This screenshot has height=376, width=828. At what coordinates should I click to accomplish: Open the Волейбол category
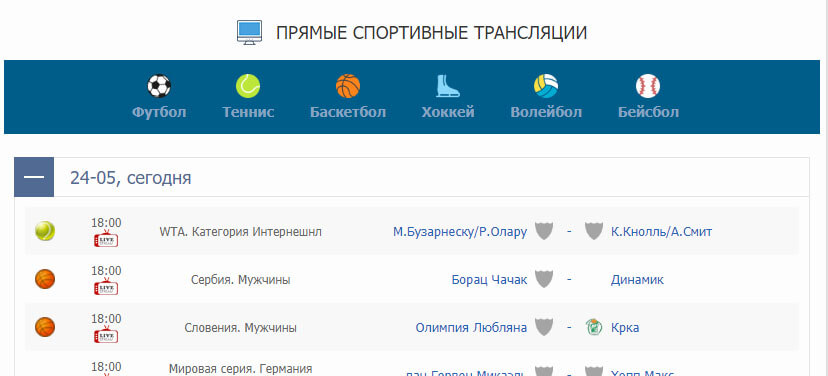tap(546, 112)
